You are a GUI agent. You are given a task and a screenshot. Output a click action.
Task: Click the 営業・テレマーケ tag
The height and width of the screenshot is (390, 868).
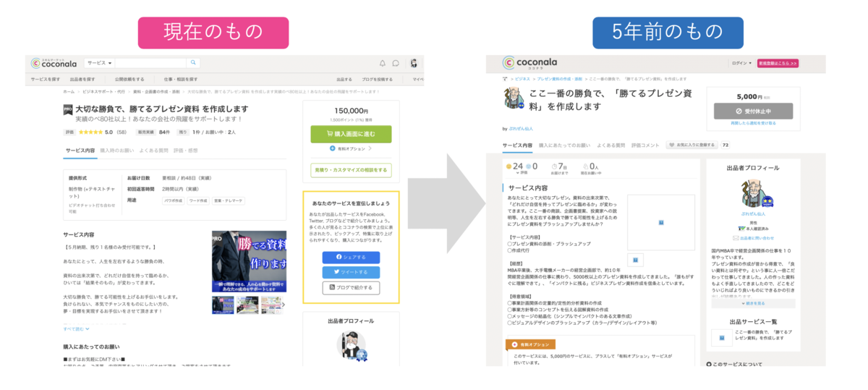click(x=228, y=200)
